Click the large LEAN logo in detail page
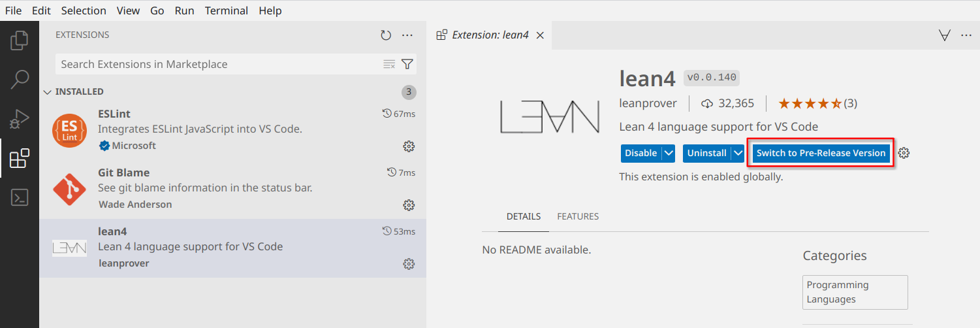Viewport: 980px width, 328px height. pyautogui.click(x=549, y=118)
